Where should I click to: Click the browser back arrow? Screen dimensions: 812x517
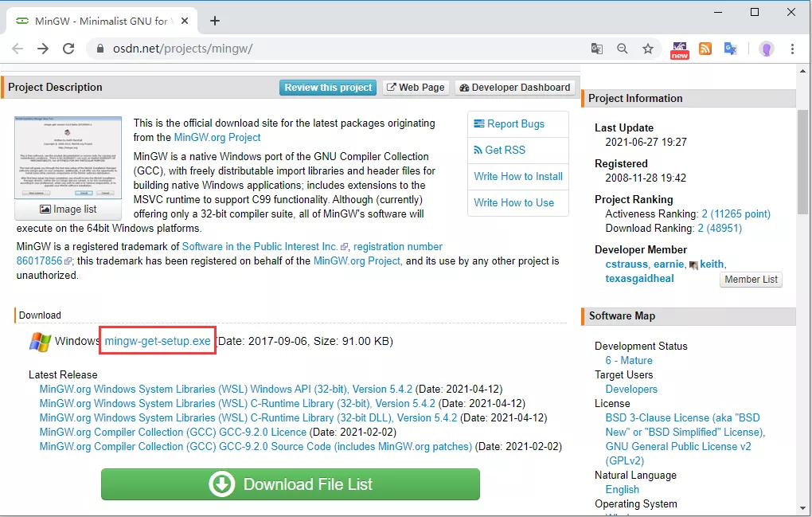click(x=18, y=49)
